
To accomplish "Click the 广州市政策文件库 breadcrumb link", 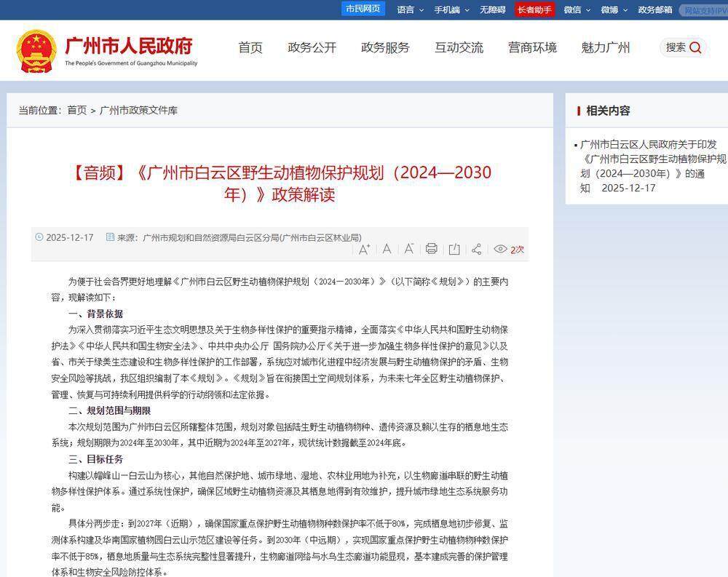I will click(139, 111).
